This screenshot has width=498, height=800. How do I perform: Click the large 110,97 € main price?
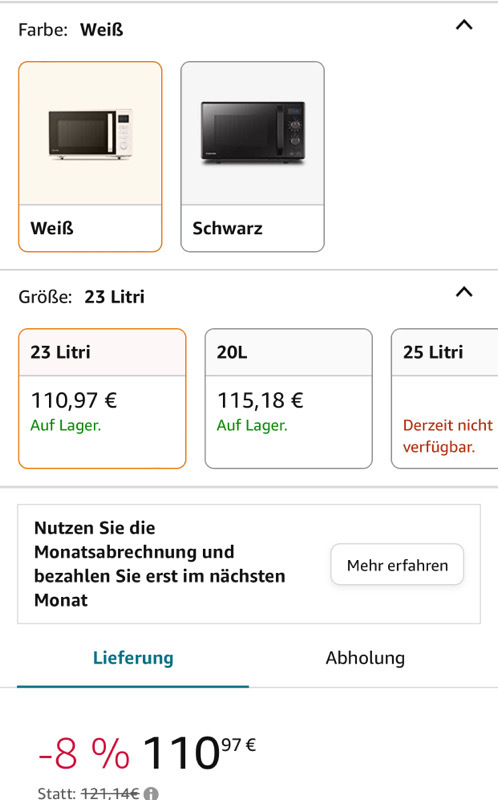coord(200,752)
